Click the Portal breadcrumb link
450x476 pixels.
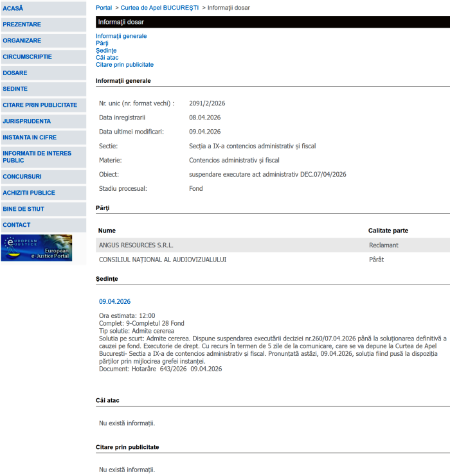[104, 8]
